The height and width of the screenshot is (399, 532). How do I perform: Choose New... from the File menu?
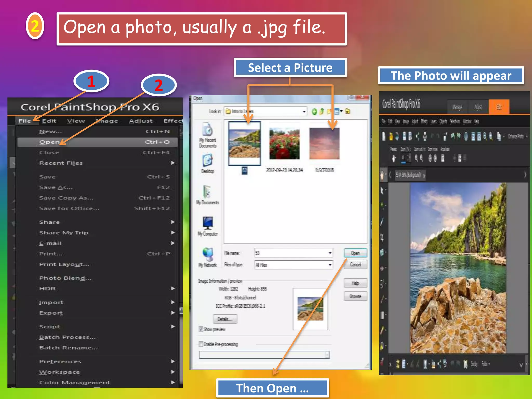tap(98, 131)
